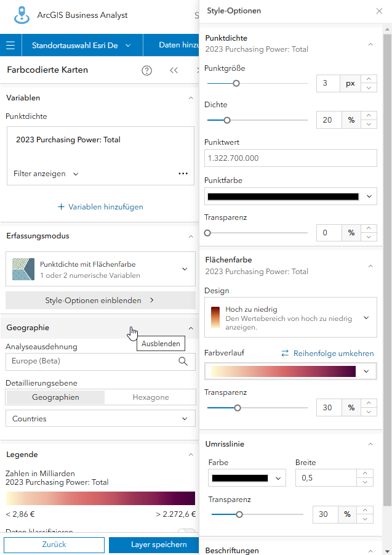Decrease Dichte percentage with down arrow
The image size is (392, 555).
pyautogui.click(x=369, y=124)
